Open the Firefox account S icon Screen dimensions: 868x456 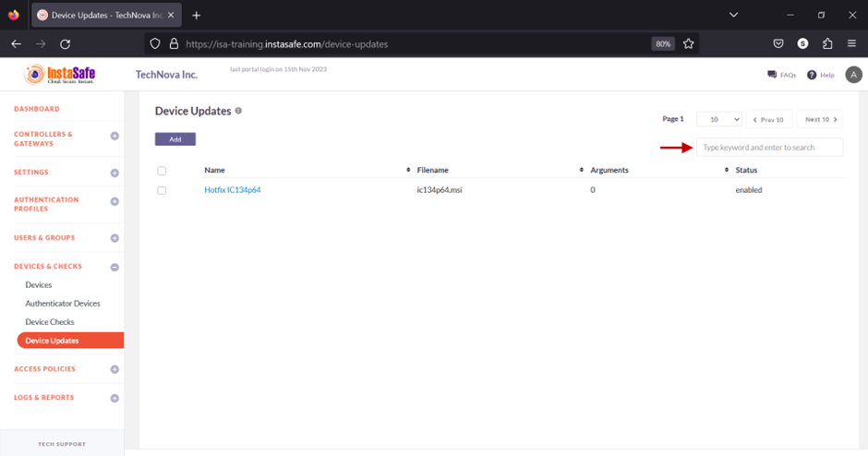pos(802,43)
